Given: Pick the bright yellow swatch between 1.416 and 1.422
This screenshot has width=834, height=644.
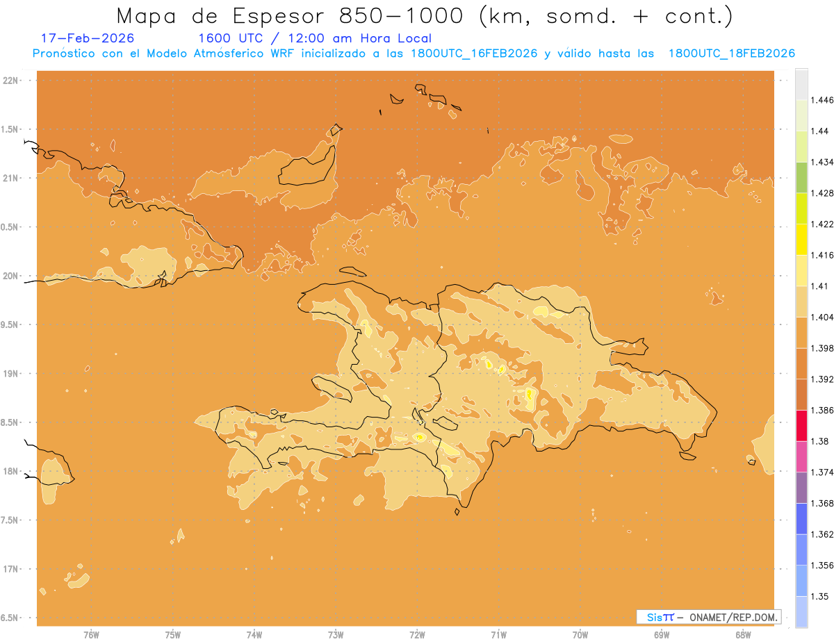Looking at the screenshot, I should pos(801,239).
